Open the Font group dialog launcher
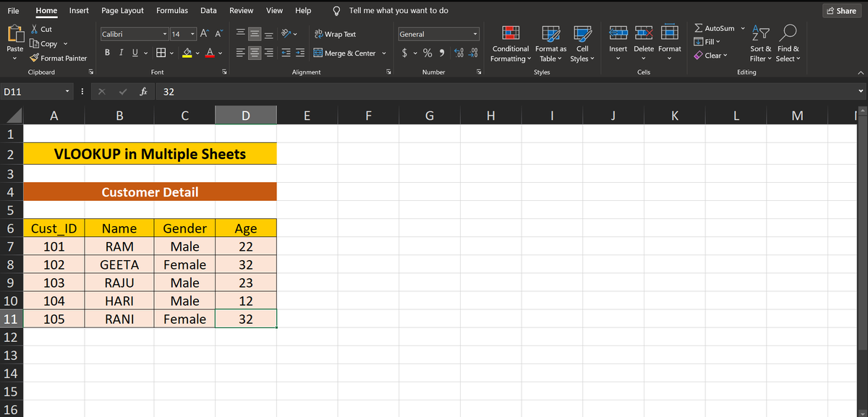The image size is (868, 417). pyautogui.click(x=224, y=72)
